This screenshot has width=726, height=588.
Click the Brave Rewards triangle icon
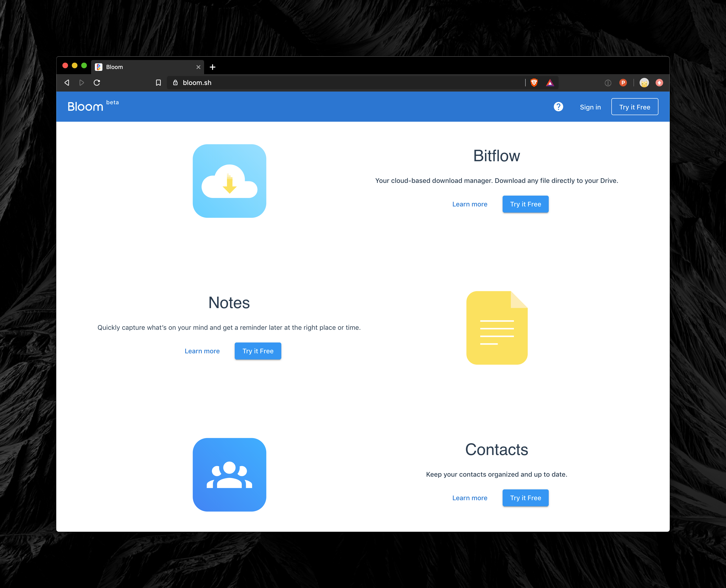pos(550,83)
